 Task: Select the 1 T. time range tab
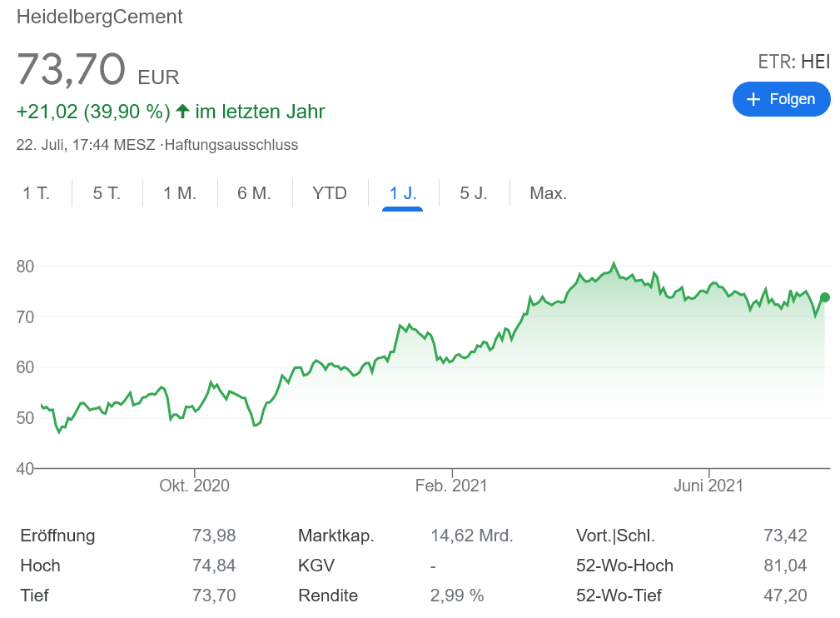coord(36,193)
